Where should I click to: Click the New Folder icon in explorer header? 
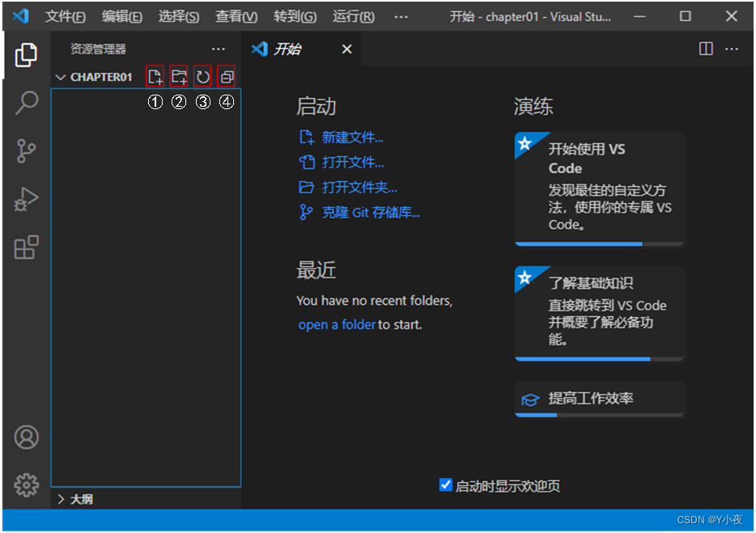[179, 77]
